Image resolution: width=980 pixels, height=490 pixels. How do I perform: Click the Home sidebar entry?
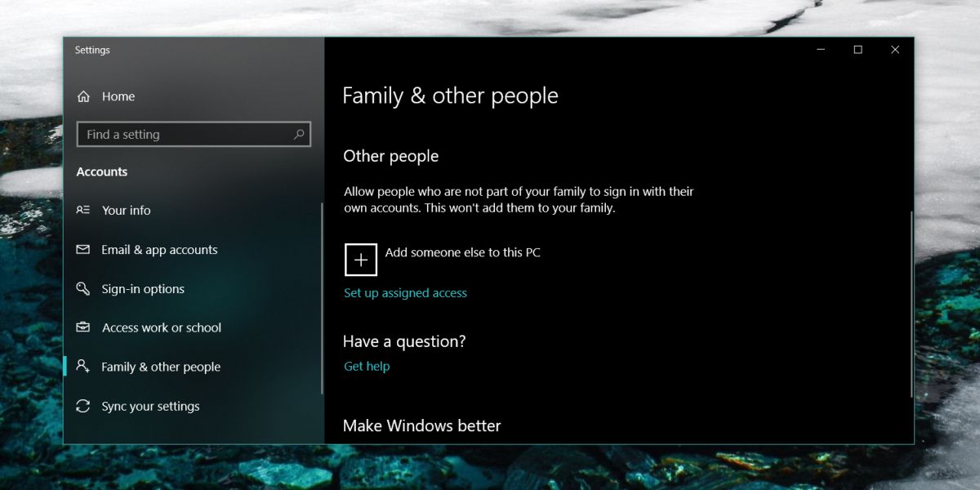pyautogui.click(x=117, y=96)
